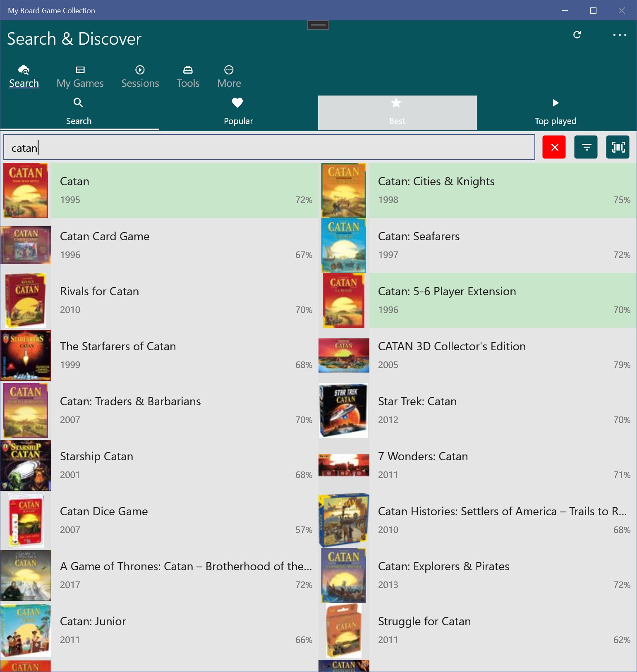Open the More section

pyautogui.click(x=229, y=77)
